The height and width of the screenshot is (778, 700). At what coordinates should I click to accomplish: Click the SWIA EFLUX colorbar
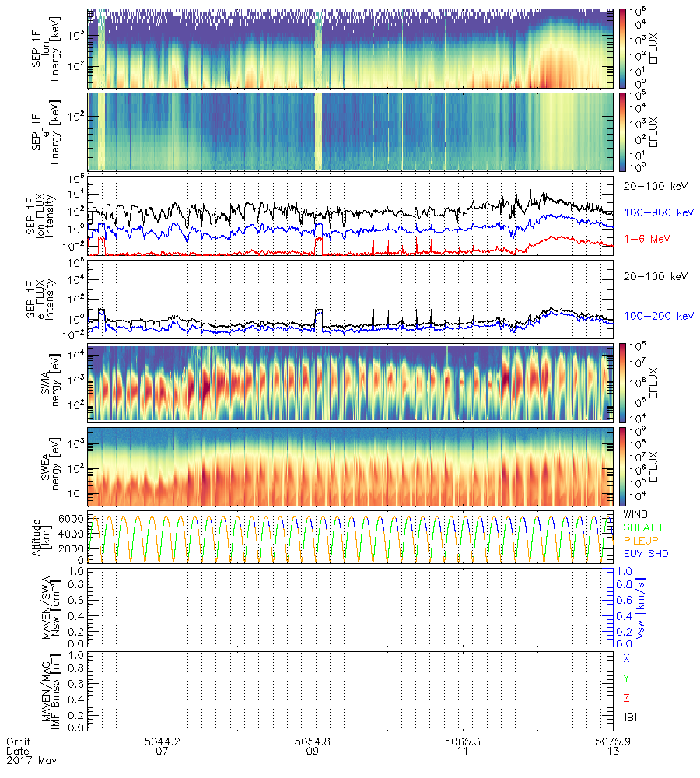(x=622, y=383)
